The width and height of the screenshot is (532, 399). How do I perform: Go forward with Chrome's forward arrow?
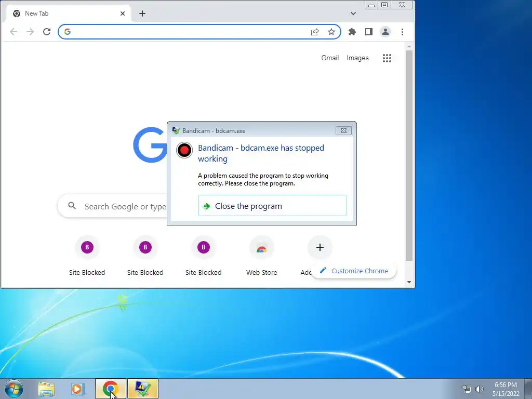[30, 32]
